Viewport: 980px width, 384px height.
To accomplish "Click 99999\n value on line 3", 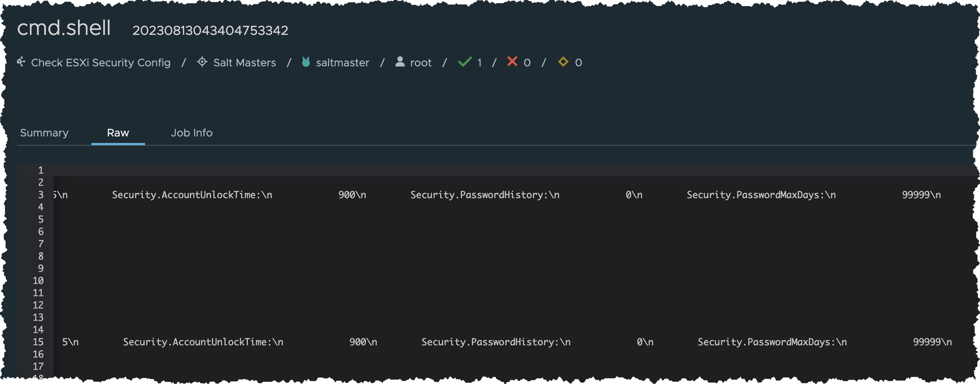I will (921, 195).
